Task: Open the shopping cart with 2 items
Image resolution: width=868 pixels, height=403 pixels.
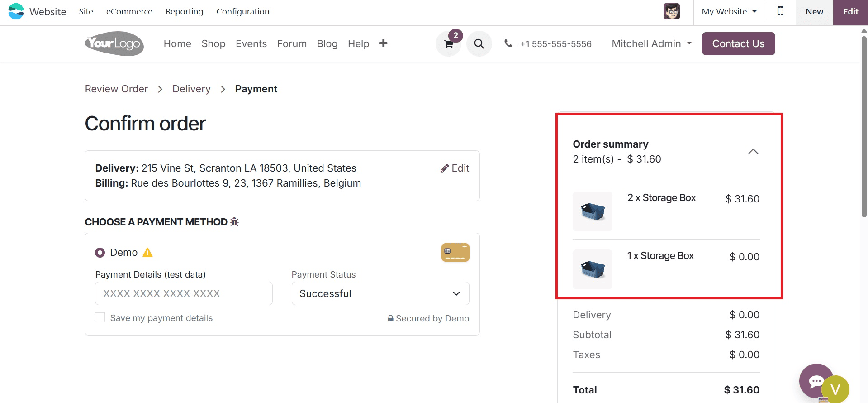Action: click(x=448, y=43)
